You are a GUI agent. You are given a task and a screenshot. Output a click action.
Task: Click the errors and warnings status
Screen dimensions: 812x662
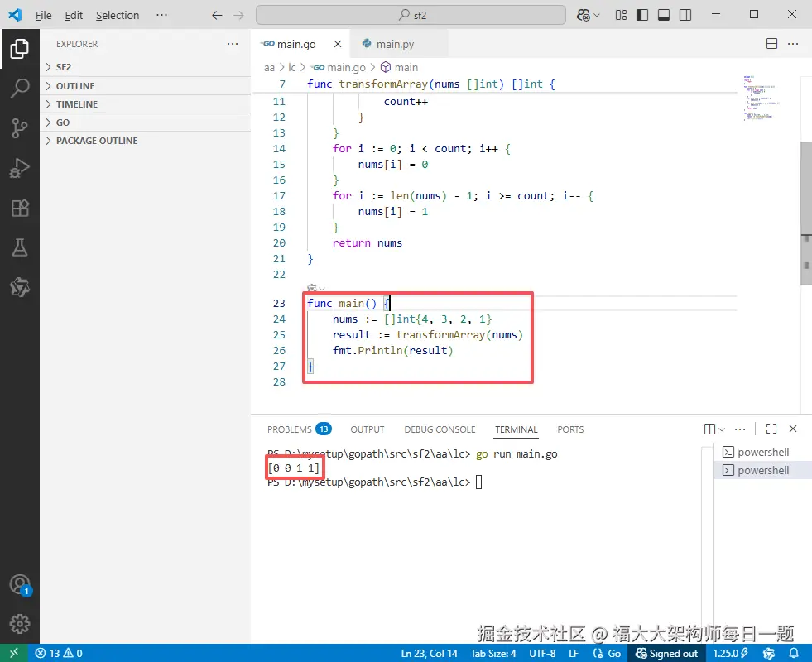pos(59,653)
